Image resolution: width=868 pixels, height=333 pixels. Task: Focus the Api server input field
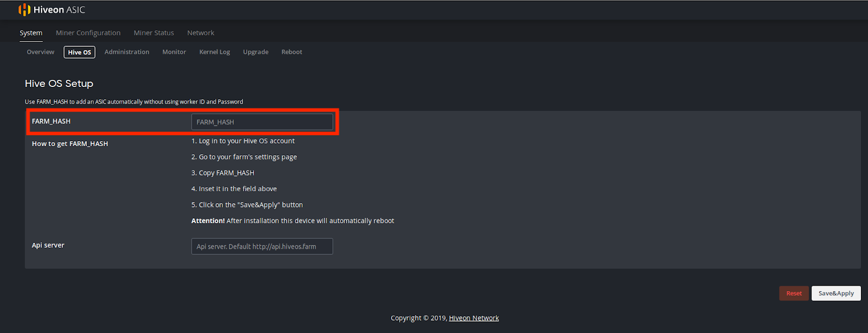tap(262, 247)
